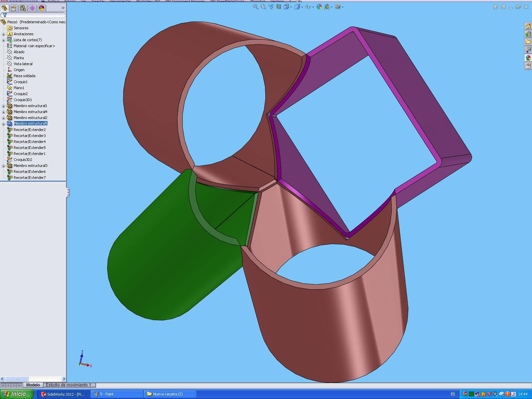This screenshot has width=532, height=399.
Task: Select Material sin especificar item
Action: pyautogui.click(x=34, y=46)
